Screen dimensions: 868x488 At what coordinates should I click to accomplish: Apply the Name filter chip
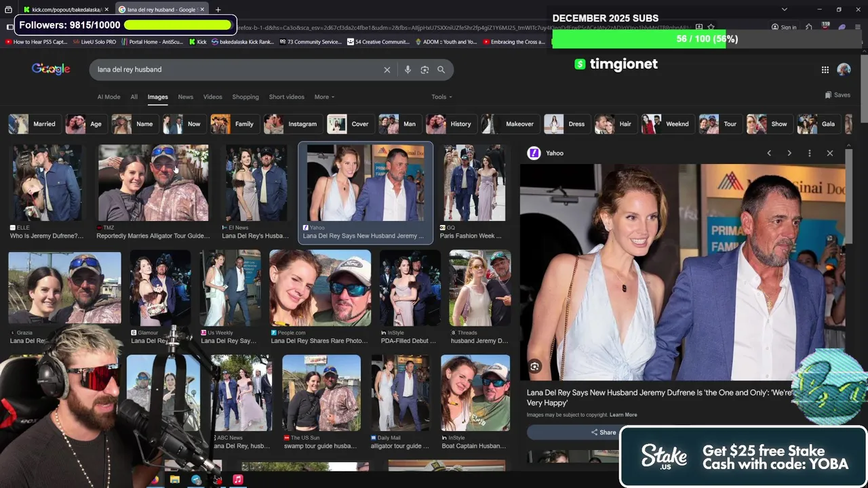[134, 124]
